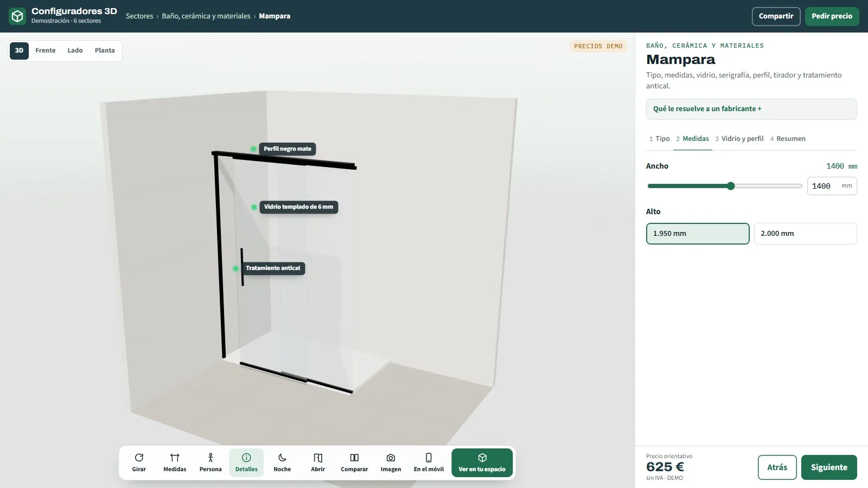Click the Tratamiento antical hotspot dot
Viewport: 868px width, 488px height.
[235, 268]
